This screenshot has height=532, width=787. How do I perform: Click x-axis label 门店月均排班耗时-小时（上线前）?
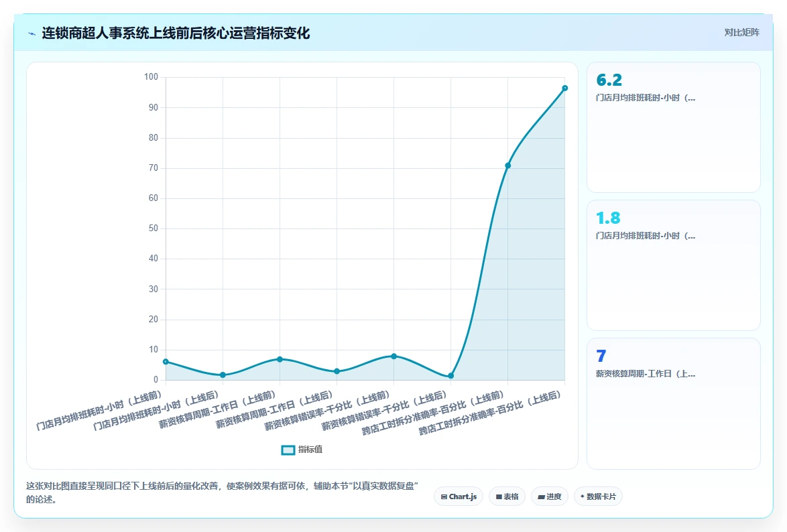[100, 411]
